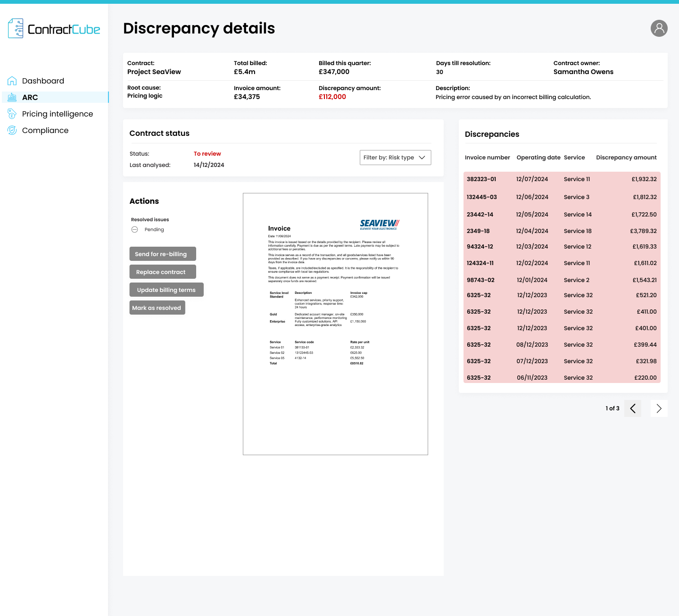Click Update billing terms button
The image size is (679, 616).
166,290
